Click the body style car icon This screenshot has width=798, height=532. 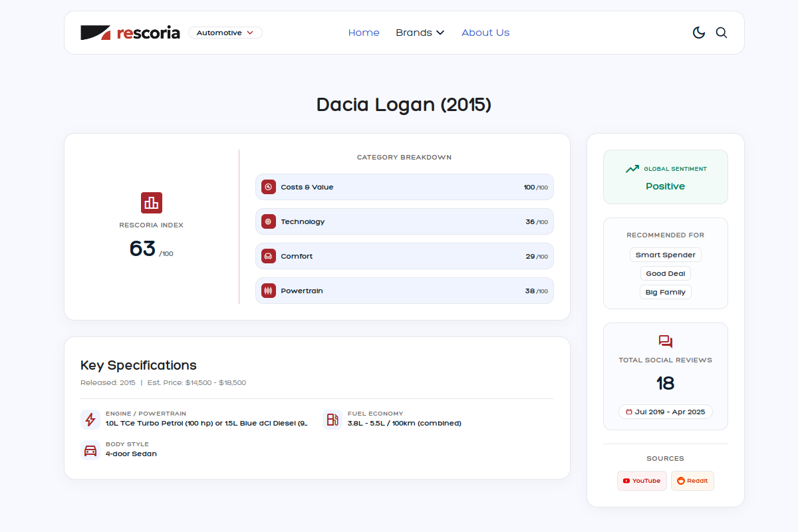point(90,450)
